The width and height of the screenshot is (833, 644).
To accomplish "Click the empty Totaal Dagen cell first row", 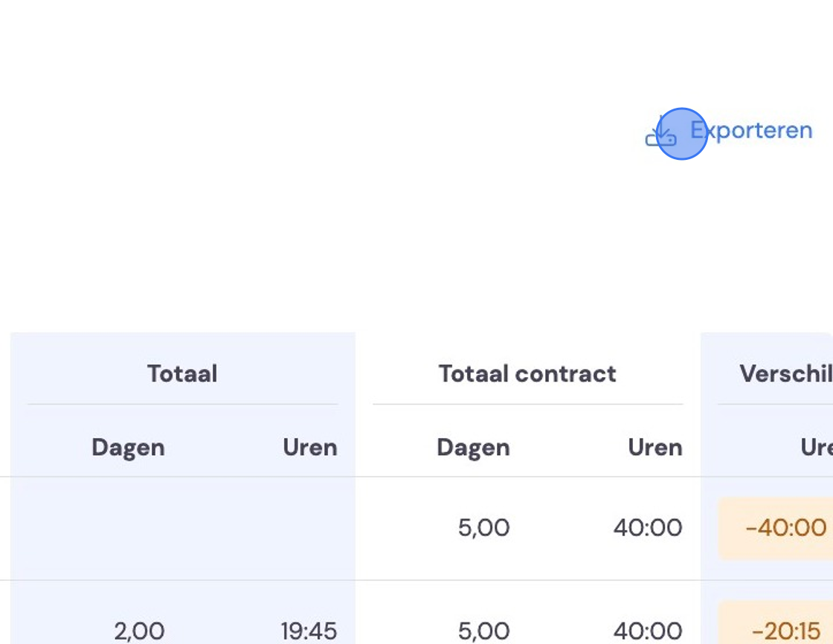I will (97, 529).
